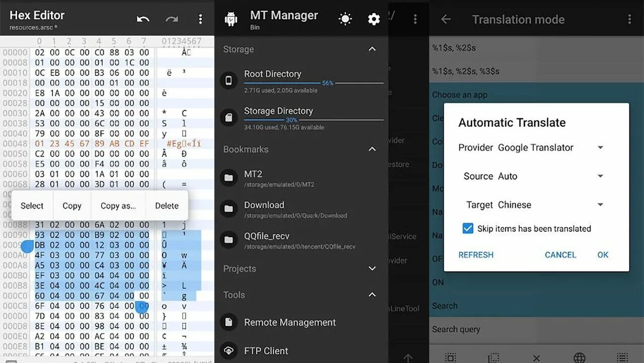Click hex offset 00000 row label
This screenshot has width=644, height=363.
pyautogui.click(x=15, y=52)
